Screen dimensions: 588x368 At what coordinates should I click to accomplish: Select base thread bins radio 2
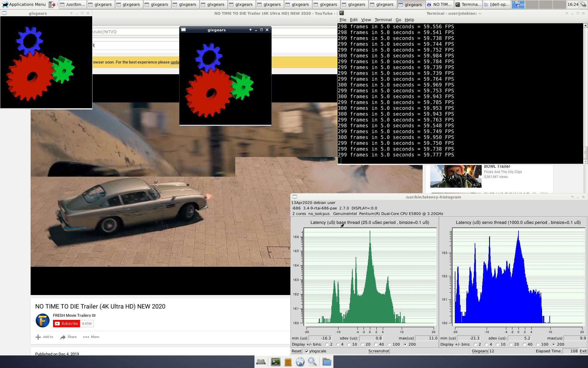pyautogui.click(x=327, y=344)
